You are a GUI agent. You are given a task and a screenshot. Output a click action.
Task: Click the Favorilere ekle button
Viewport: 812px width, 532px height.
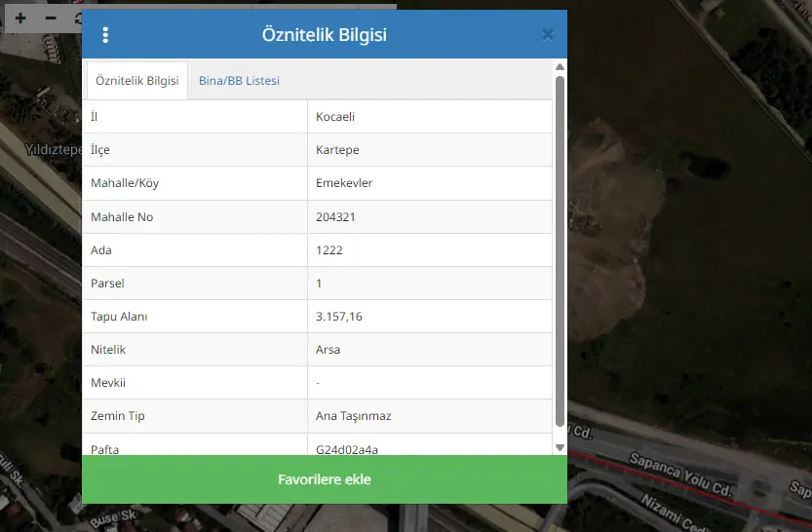point(325,479)
